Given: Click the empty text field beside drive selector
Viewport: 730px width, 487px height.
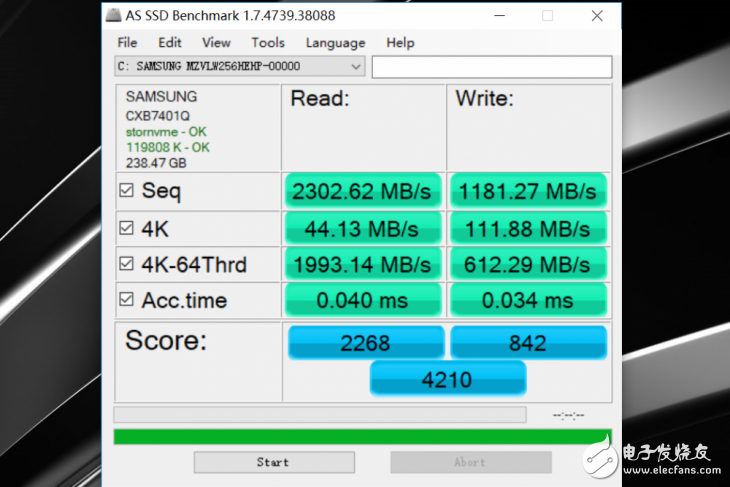Looking at the screenshot, I should (x=491, y=67).
